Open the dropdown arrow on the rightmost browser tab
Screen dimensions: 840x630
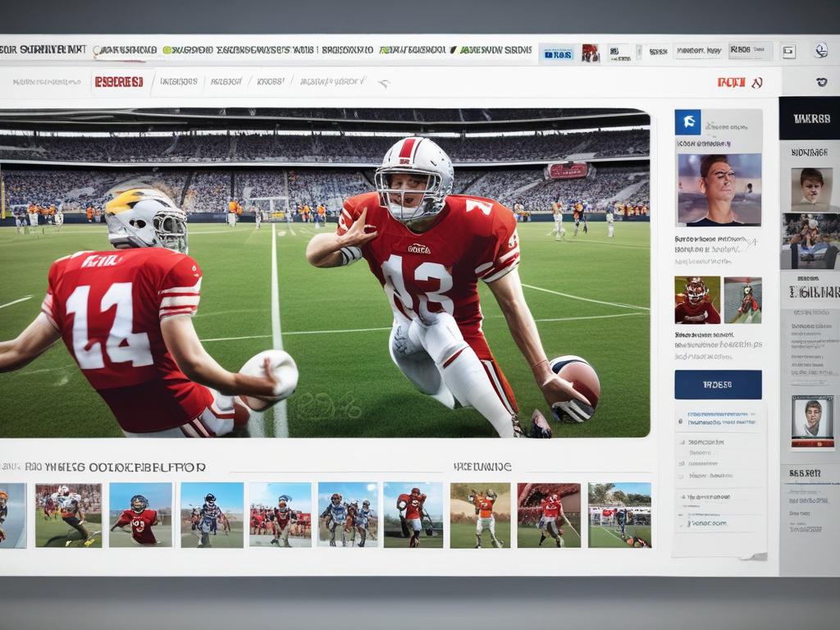point(765,49)
